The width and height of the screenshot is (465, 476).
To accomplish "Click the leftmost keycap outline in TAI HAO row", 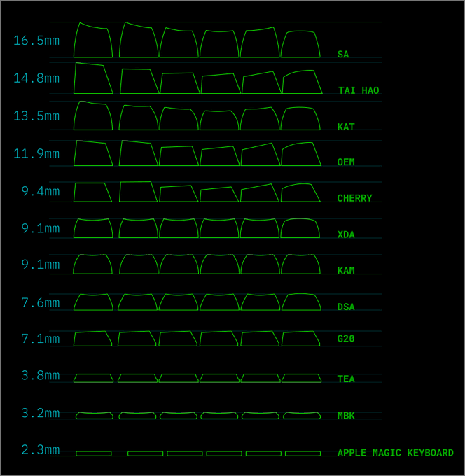I will pyautogui.click(x=93, y=78).
